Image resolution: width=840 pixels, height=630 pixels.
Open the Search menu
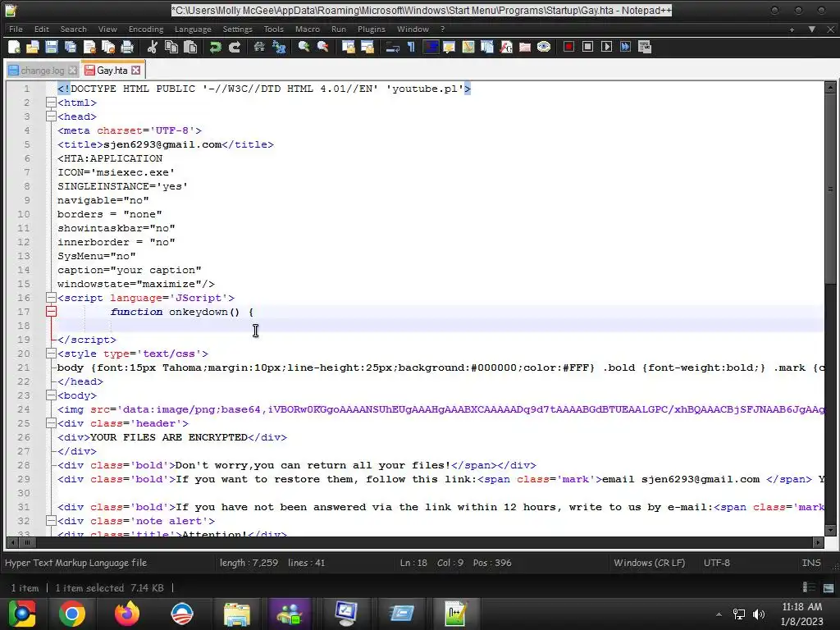[x=73, y=29]
